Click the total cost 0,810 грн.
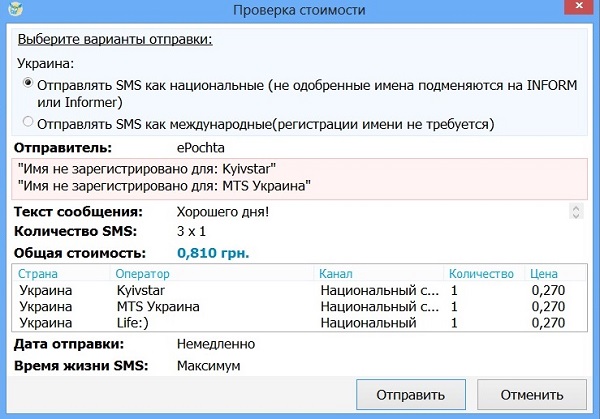Image resolution: width=600 pixels, height=419 pixels. [x=213, y=253]
